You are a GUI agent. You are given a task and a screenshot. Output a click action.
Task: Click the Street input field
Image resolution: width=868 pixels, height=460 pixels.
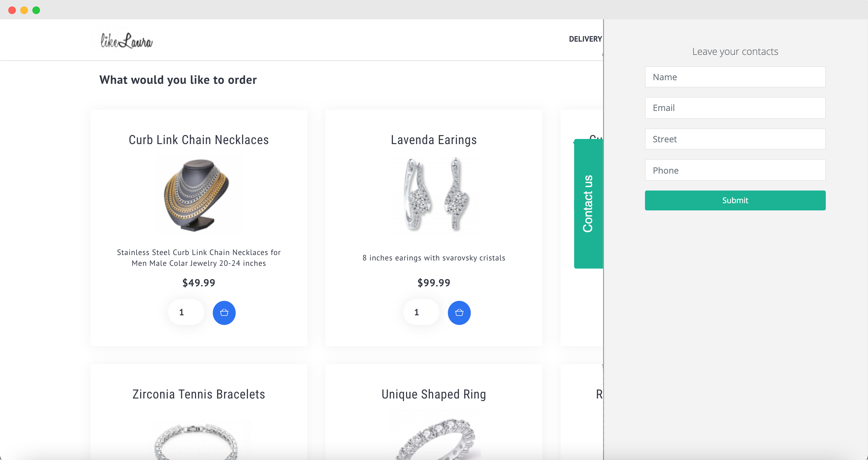point(735,139)
